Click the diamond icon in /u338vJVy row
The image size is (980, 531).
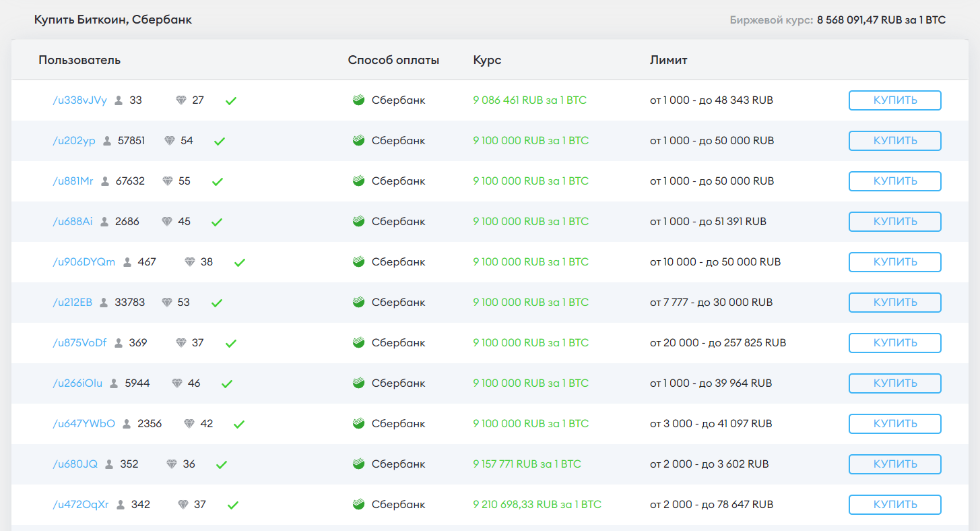tap(181, 100)
